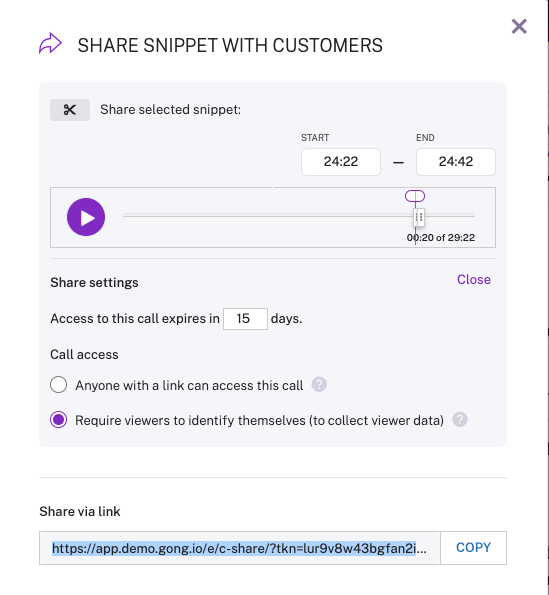
Task: Select the scissors snippet icon button
Action: point(70,110)
